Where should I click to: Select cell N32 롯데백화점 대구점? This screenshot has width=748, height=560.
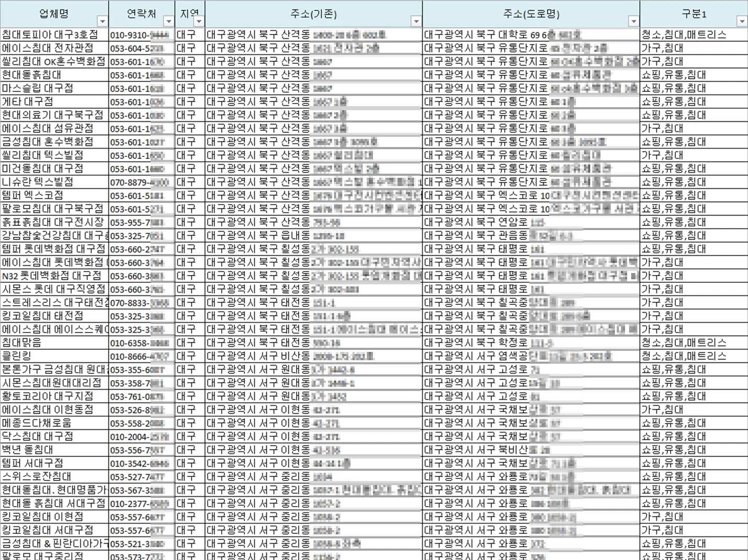pos(54,276)
